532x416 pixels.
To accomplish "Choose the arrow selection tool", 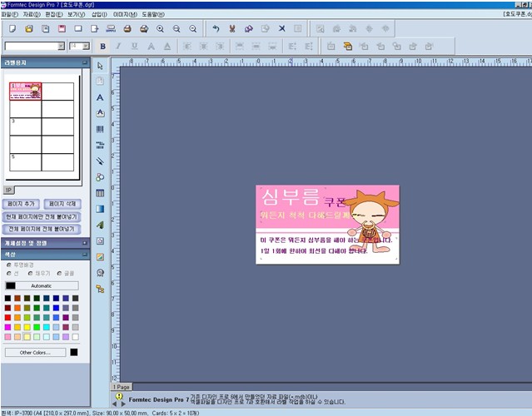I will pyautogui.click(x=100, y=66).
